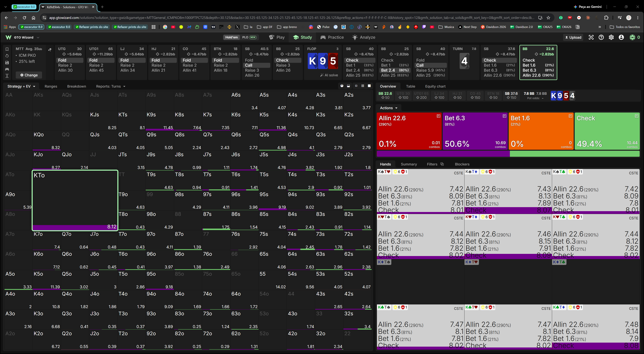
Task: Click the green W coin balance icon
Action: coord(632,37)
